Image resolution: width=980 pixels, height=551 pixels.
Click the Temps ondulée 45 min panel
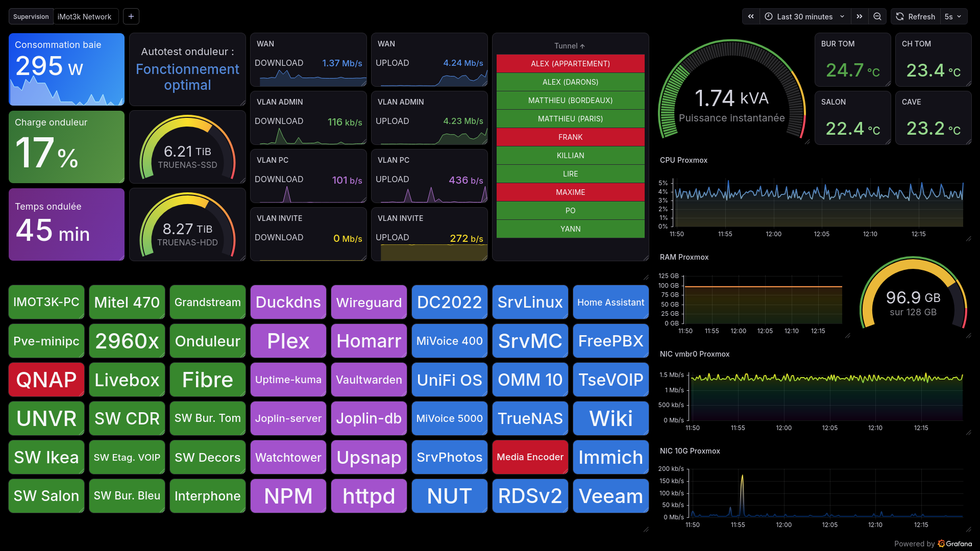tap(66, 224)
